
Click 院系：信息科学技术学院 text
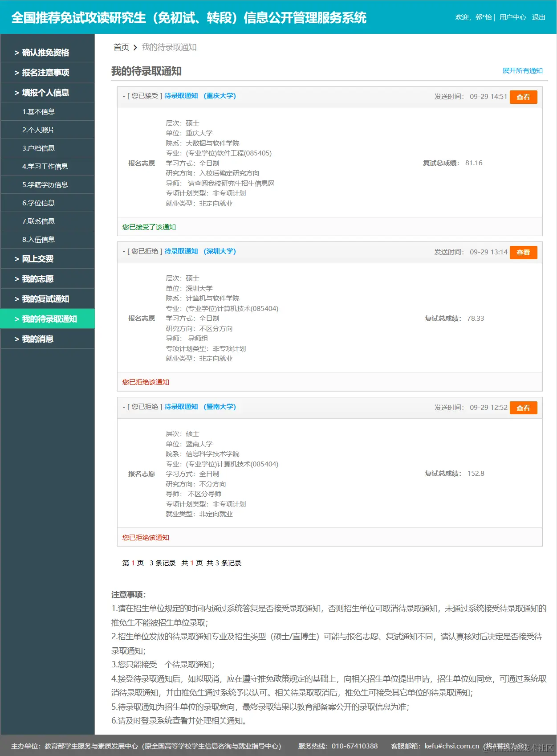[x=203, y=454]
